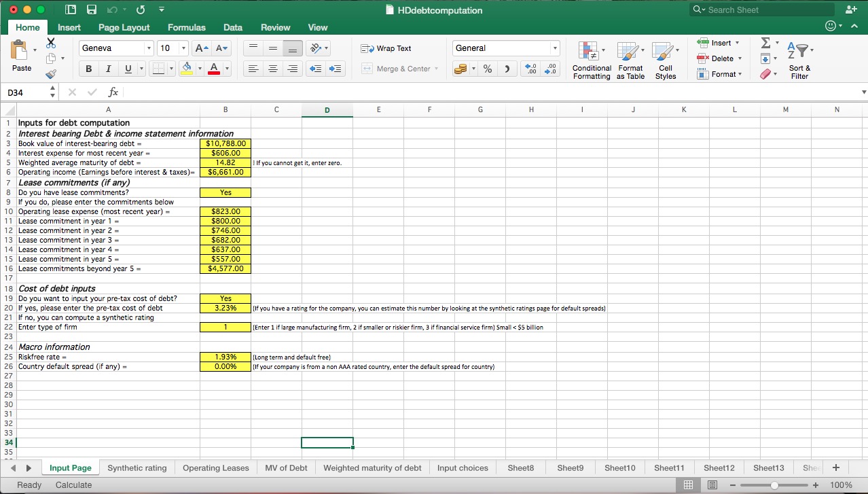The width and height of the screenshot is (868, 494).
Task: Toggle Merge & Center
Action: pyautogui.click(x=399, y=68)
